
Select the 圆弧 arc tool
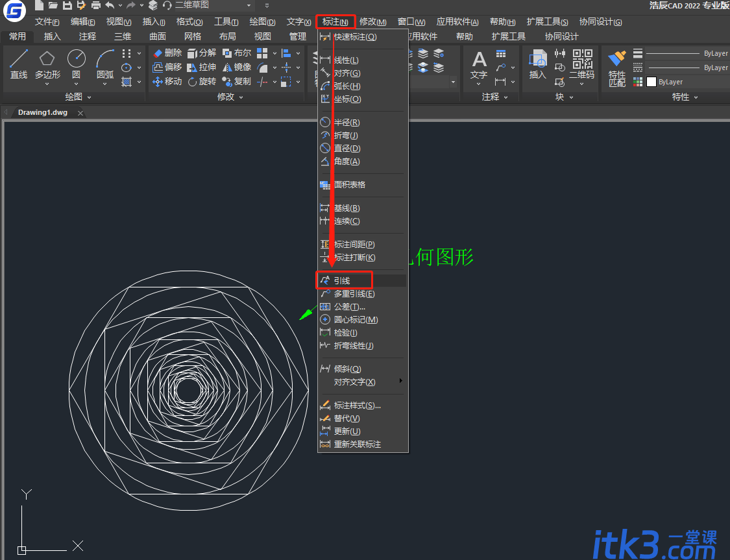105,64
